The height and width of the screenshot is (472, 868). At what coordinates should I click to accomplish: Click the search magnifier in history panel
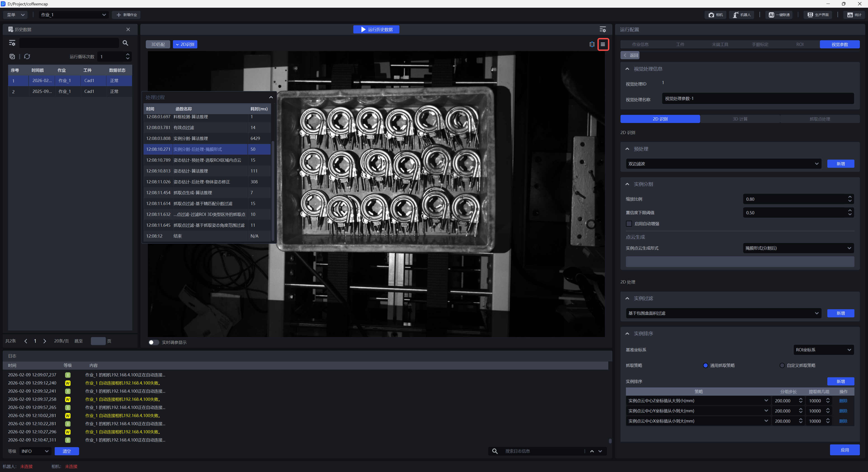tap(125, 43)
